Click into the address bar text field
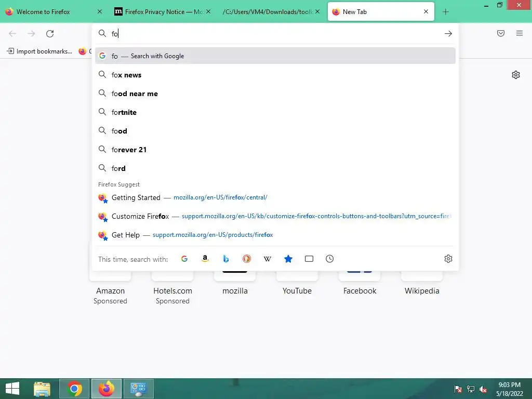Image resolution: width=532 pixels, height=399 pixels. click(x=275, y=34)
